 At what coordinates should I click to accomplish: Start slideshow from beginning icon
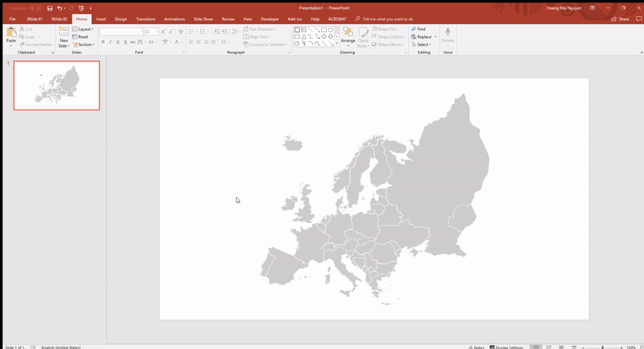(x=81, y=8)
